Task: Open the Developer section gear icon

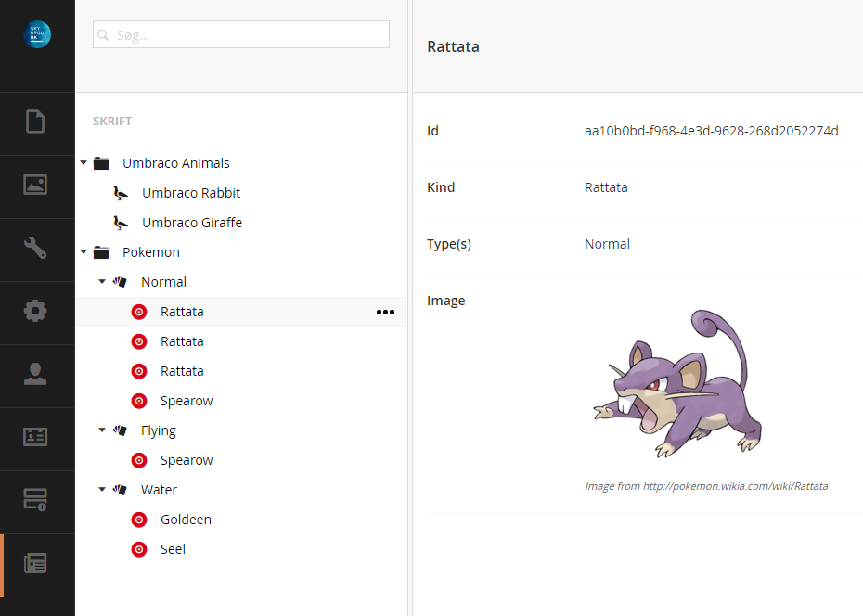Action: 35,311
